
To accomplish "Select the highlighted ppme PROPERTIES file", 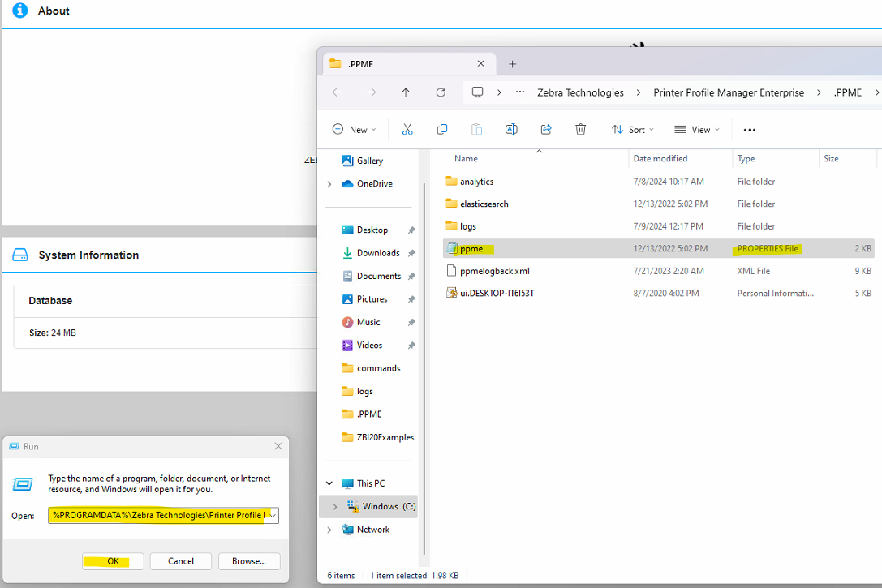I will (469, 248).
